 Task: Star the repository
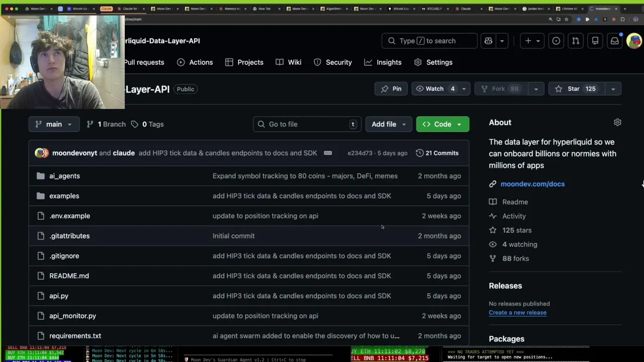(x=577, y=88)
